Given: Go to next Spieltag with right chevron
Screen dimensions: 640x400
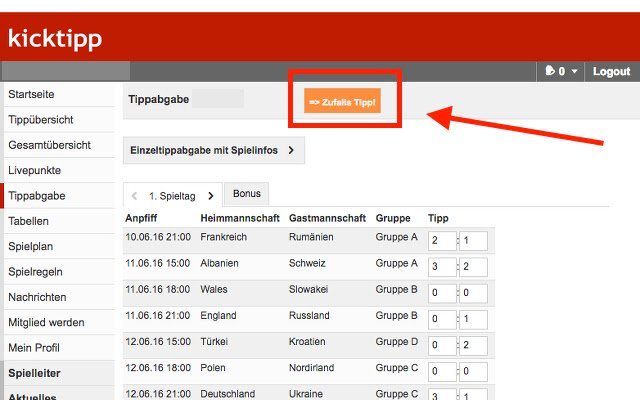Looking at the screenshot, I should 211,196.
